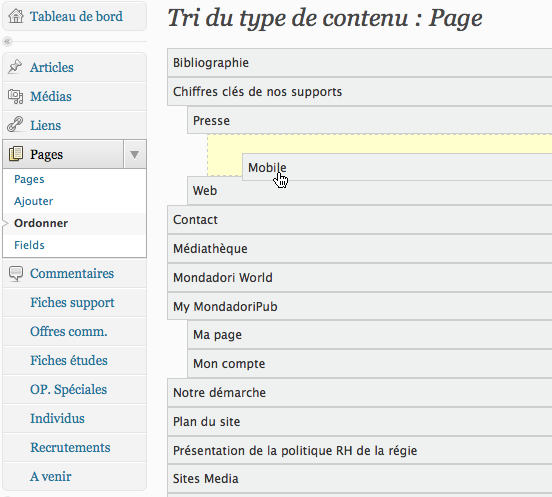Image resolution: width=552 pixels, height=497 pixels.
Task: Select the Mon compte child page row
Action: (370, 364)
